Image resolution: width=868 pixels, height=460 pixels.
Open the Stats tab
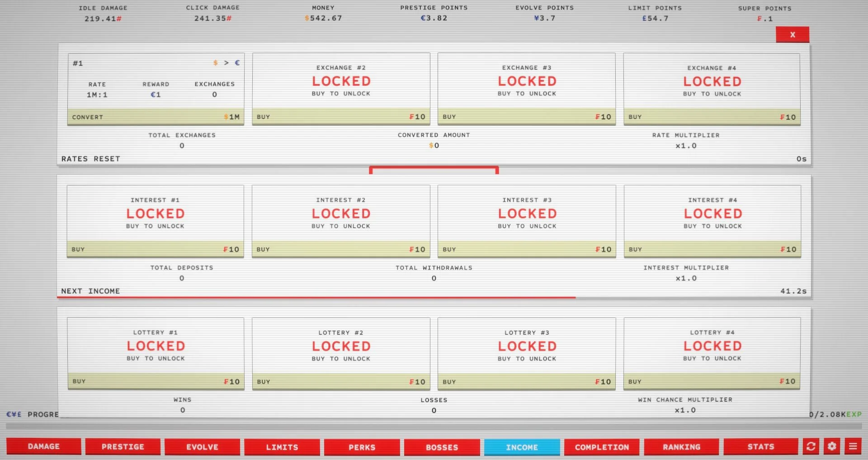[x=761, y=446]
